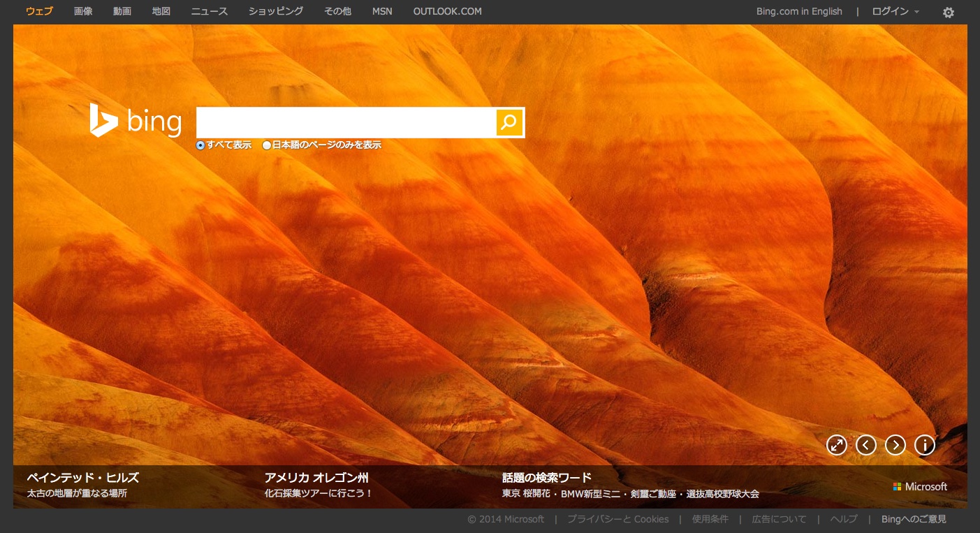Open the settings gear icon
This screenshot has height=533, width=980.
click(x=948, y=12)
